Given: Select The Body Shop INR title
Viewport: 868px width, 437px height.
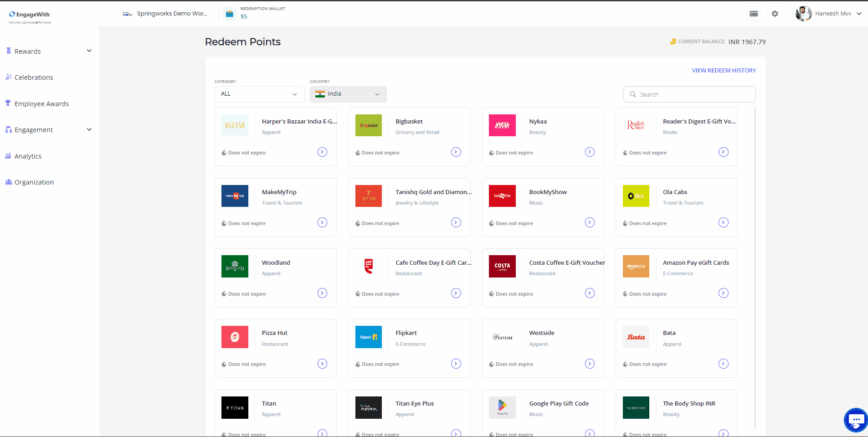Looking at the screenshot, I should [x=689, y=404].
